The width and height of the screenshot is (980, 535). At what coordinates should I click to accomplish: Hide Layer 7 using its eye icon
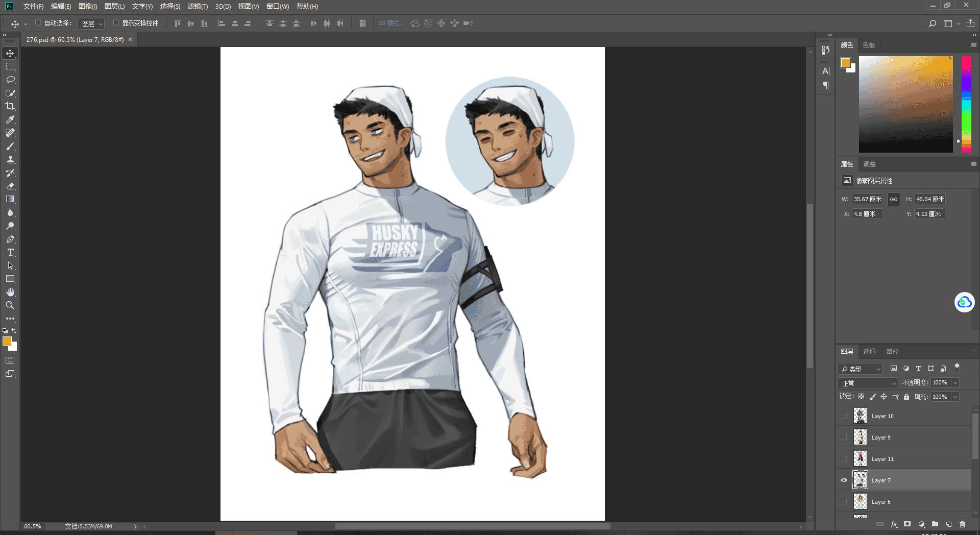click(x=844, y=480)
